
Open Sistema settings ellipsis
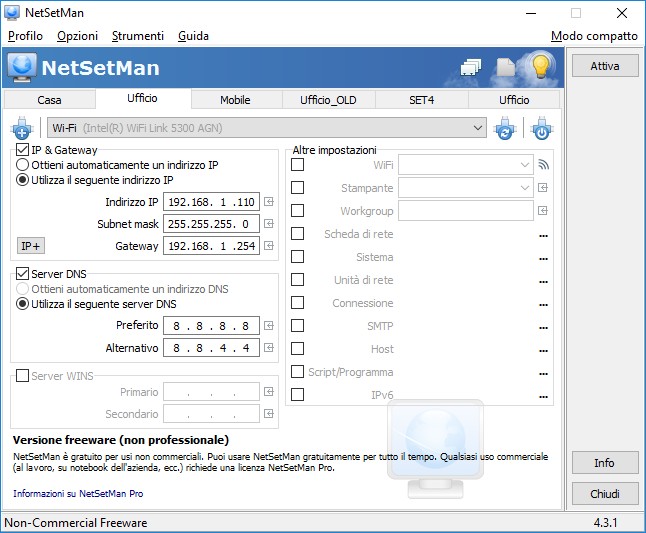point(543,259)
